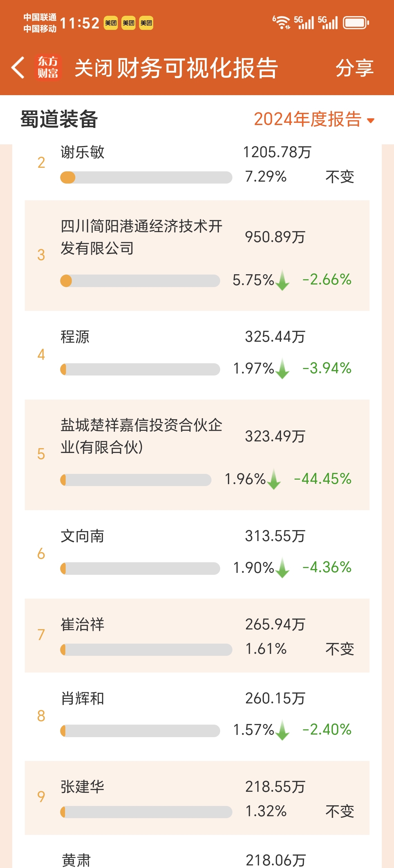Screen dimensions: 394x868
Task: Open the 东方财富 logo icon
Action: coord(48,68)
